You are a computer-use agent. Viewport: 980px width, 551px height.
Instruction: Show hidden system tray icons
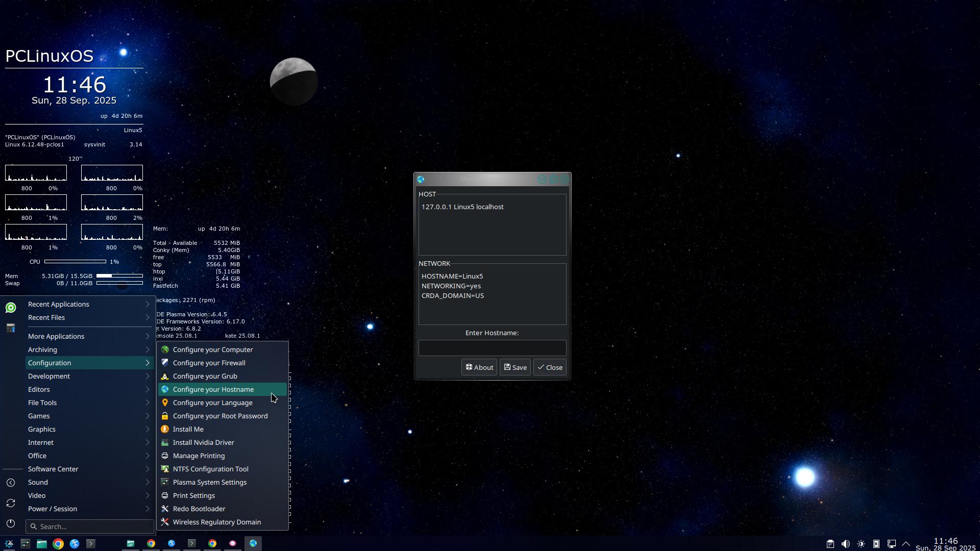[x=906, y=544]
